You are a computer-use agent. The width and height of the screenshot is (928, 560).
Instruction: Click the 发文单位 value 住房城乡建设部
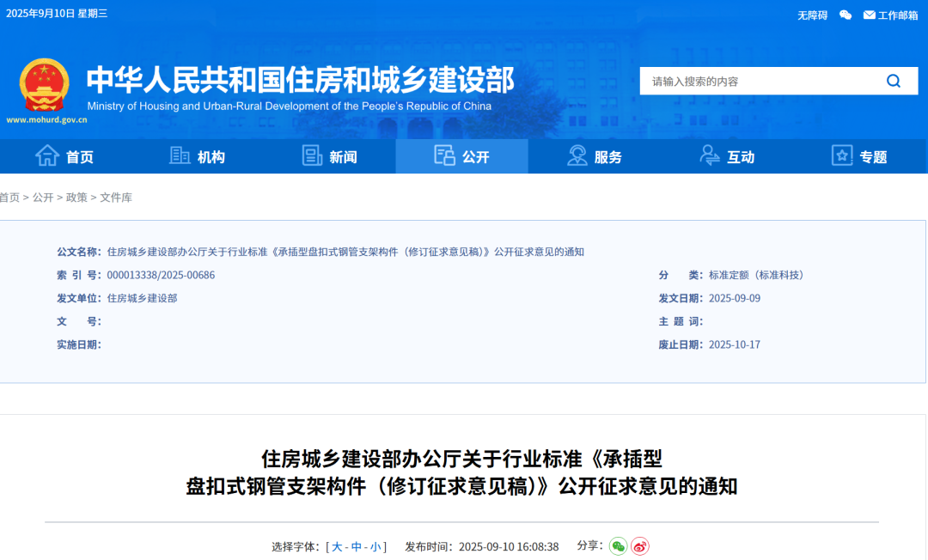[x=142, y=298]
